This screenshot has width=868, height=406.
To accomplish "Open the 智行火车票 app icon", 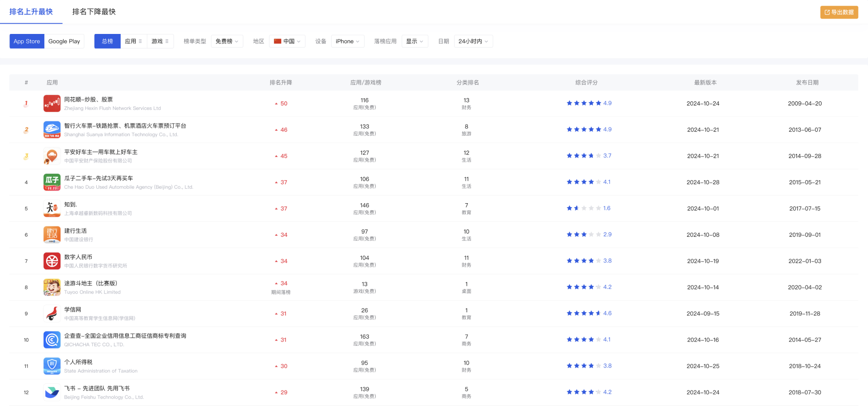I will pos(52,129).
